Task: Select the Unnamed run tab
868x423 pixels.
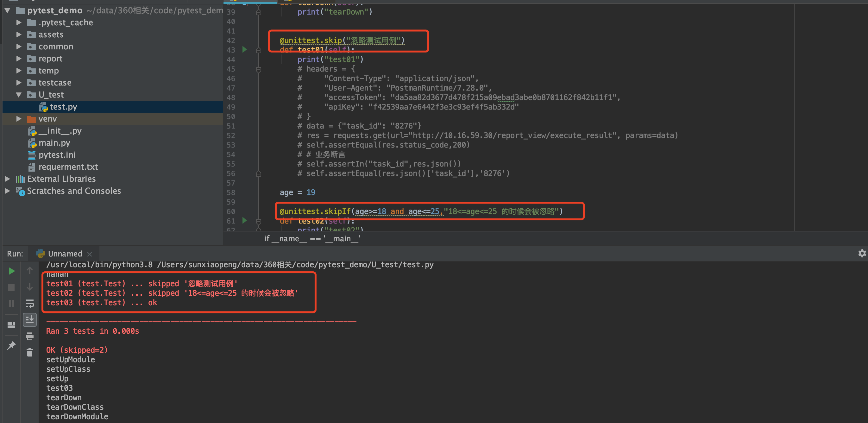Action: click(65, 254)
